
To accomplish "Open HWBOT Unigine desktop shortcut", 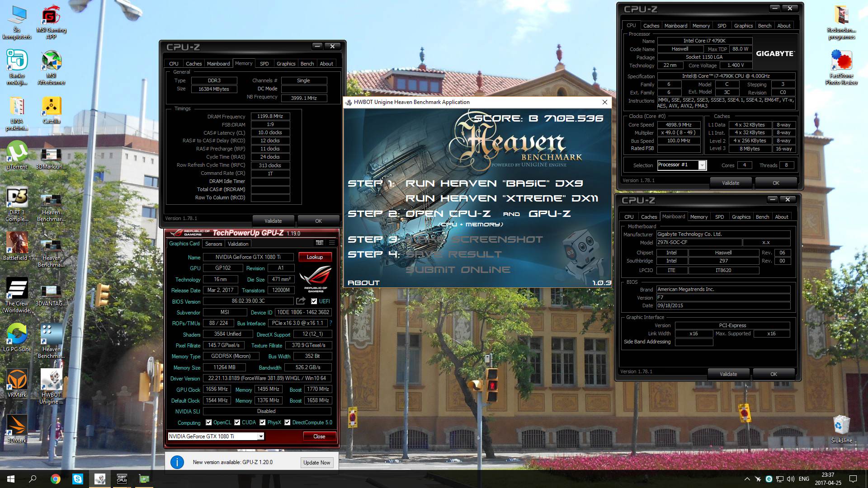I will click(51, 387).
